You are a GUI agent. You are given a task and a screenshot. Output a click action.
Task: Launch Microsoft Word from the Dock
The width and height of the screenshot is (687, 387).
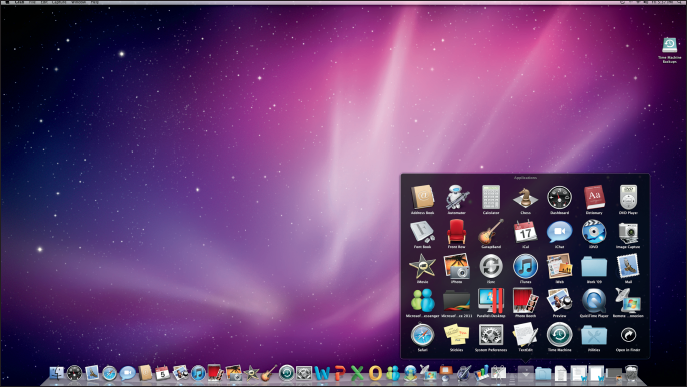point(322,373)
